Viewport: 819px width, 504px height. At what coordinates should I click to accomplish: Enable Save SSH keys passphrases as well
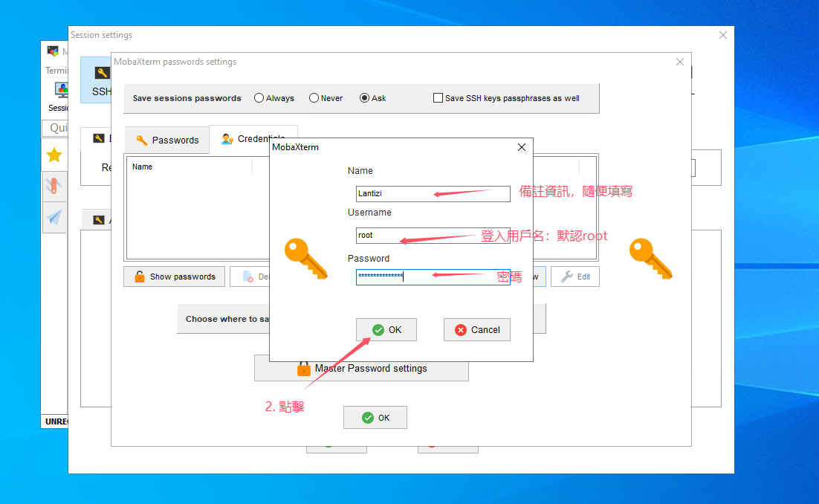coord(438,98)
